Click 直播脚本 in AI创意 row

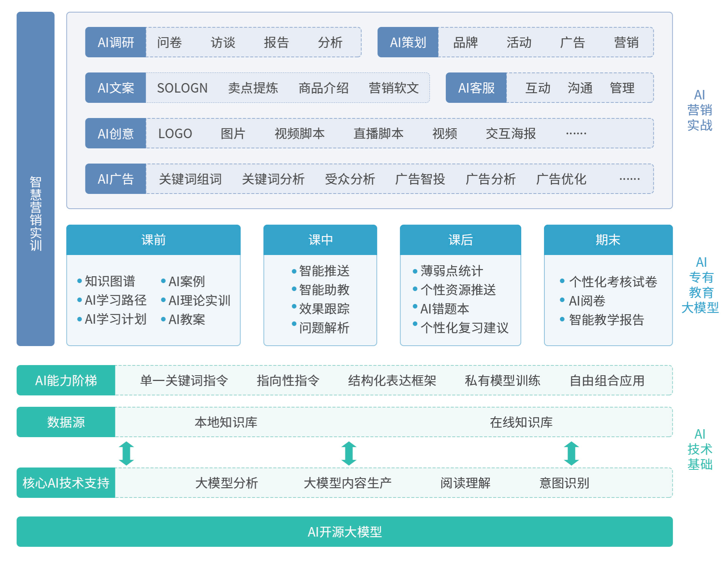379,134
